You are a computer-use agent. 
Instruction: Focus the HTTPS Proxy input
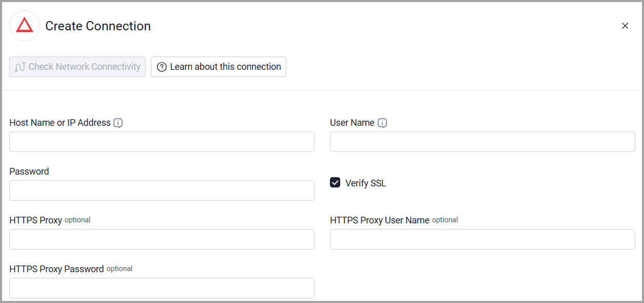[162, 239]
